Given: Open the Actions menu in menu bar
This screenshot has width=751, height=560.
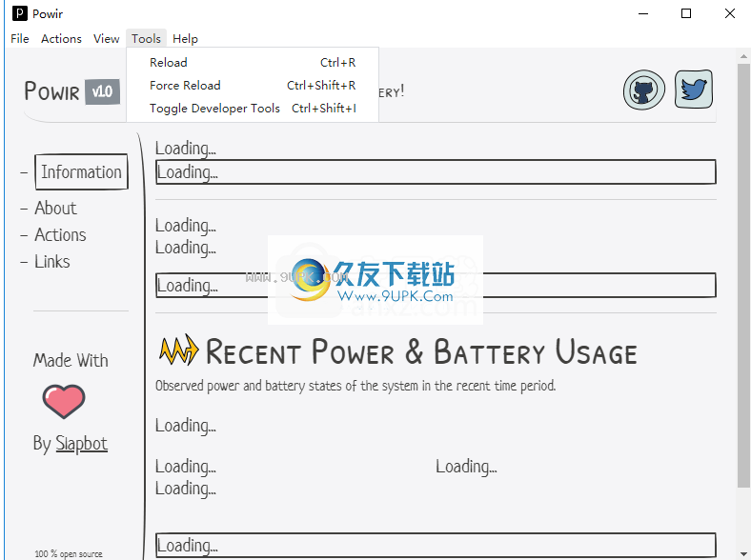Looking at the screenshot, I should (61, 39).
